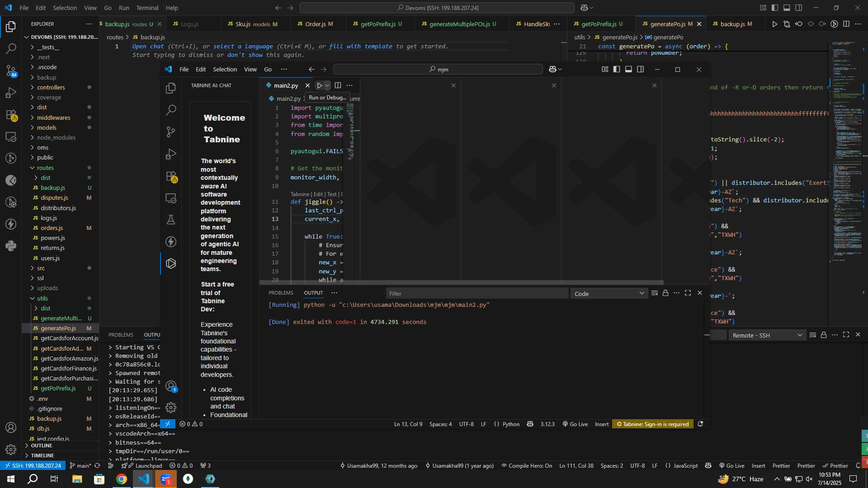Split Devoms editor right

(x=846, y=24)
